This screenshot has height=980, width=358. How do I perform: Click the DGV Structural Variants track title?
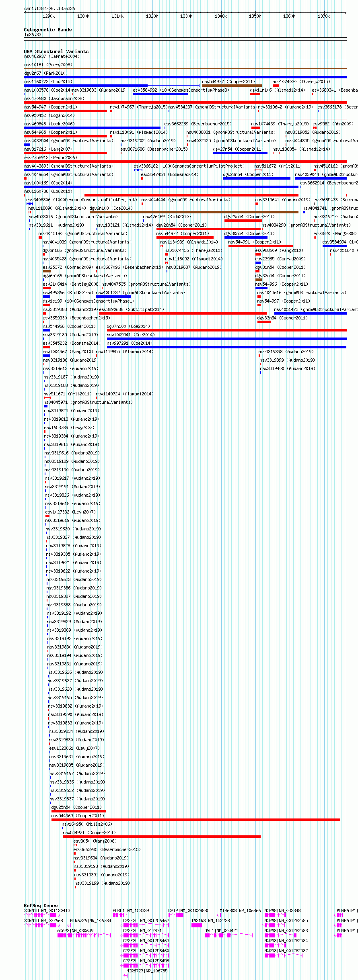click(56, 51)
